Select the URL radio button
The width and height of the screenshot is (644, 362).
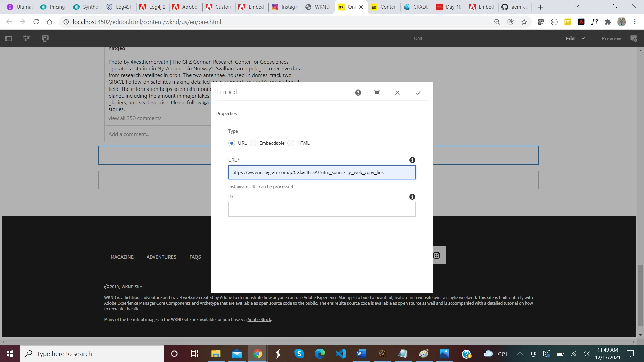[x=232, y=143]
